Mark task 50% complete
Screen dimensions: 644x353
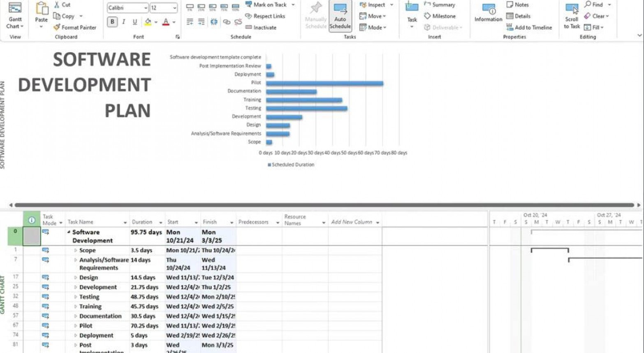tap(213, 7)
